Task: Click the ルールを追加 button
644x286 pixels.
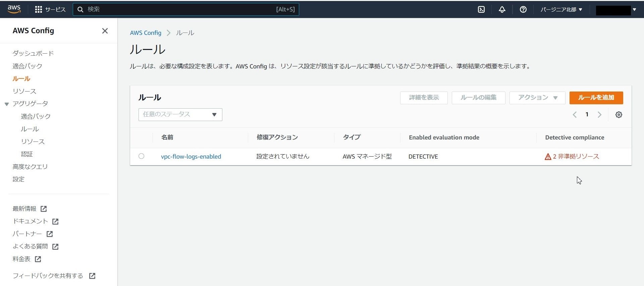Action: pyautogui.click(x=596, y=98)
